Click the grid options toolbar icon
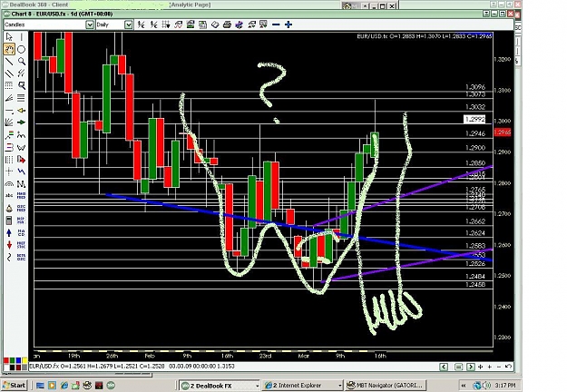The image size is (567, 392). point(166,24)
